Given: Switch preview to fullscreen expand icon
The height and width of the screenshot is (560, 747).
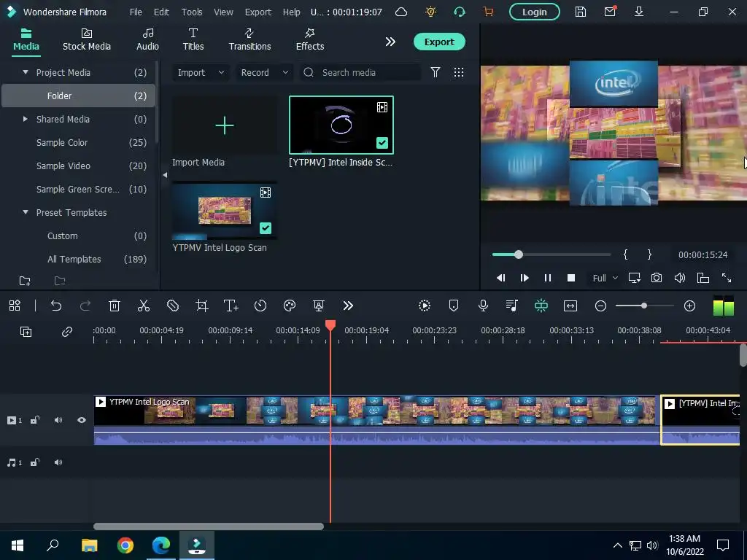Looking at the screenshot, I should 727,278.
